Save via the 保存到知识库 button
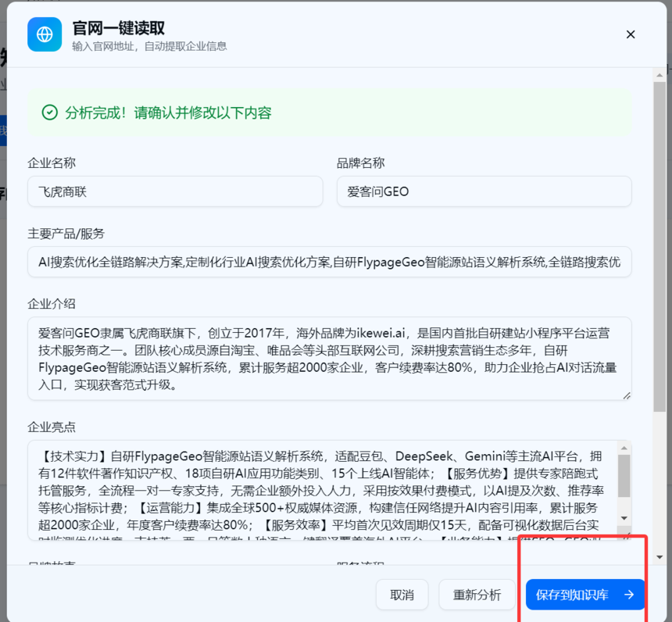Image resolution: width=672 pixels, height=622 pixels. tap(585, 595)
